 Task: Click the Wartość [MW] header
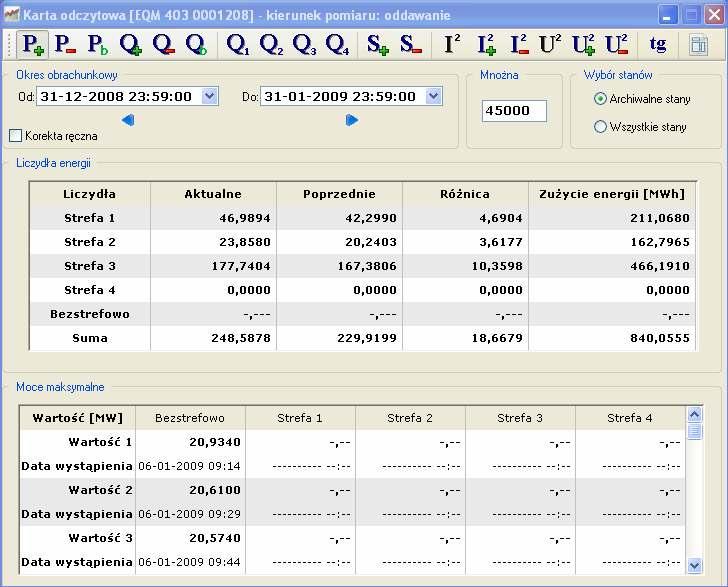(78, 418)
